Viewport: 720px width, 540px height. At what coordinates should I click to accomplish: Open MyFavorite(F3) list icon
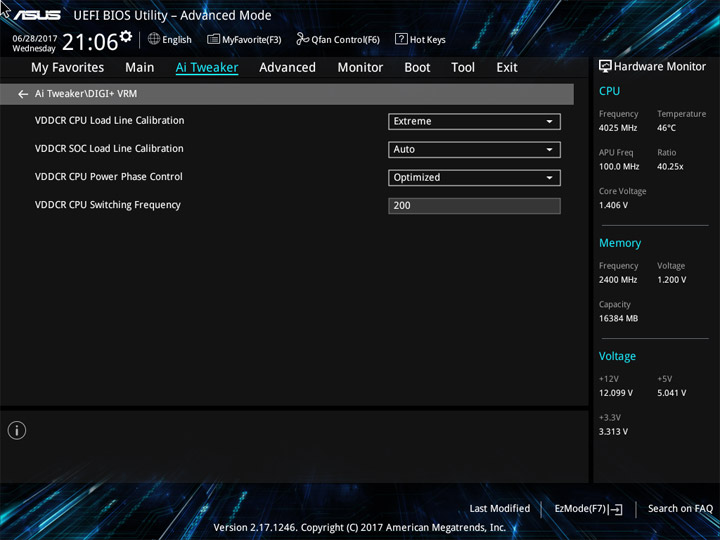pos(213,39)
